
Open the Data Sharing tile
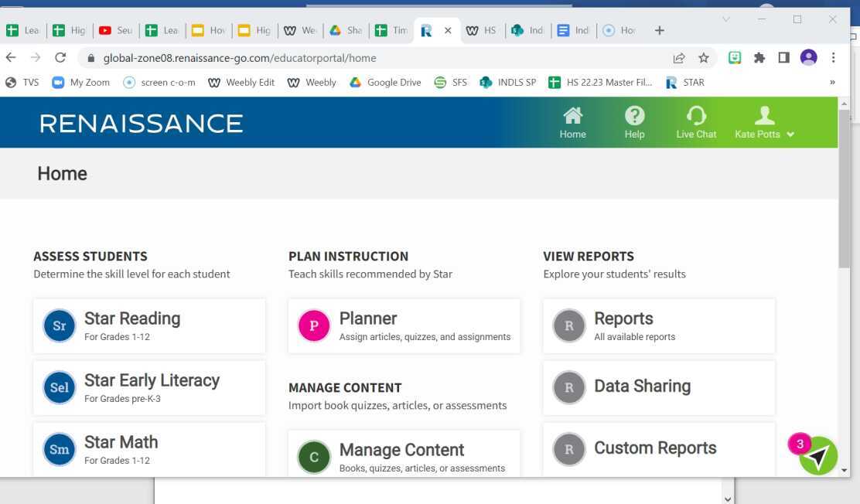click(x=659, y=388)
